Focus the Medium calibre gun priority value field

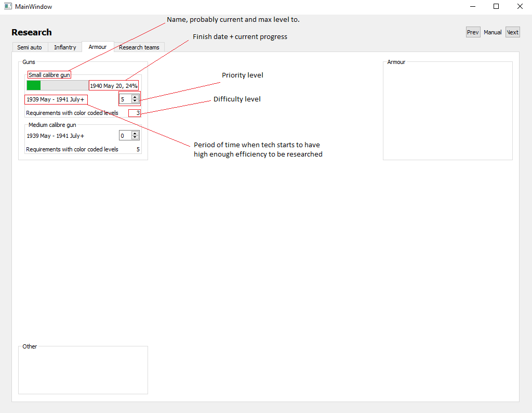125,136
